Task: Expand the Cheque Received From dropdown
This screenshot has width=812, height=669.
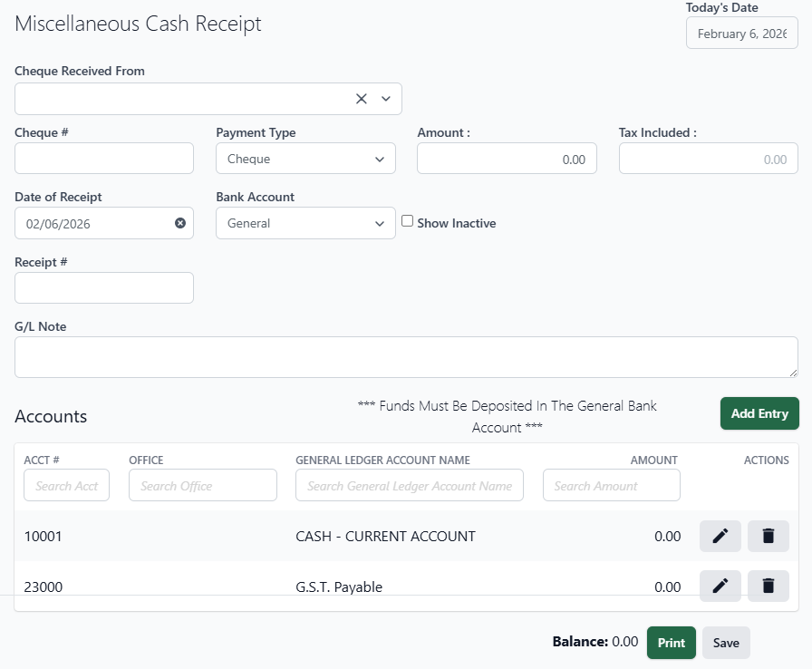Action: (x=386, y=99)
